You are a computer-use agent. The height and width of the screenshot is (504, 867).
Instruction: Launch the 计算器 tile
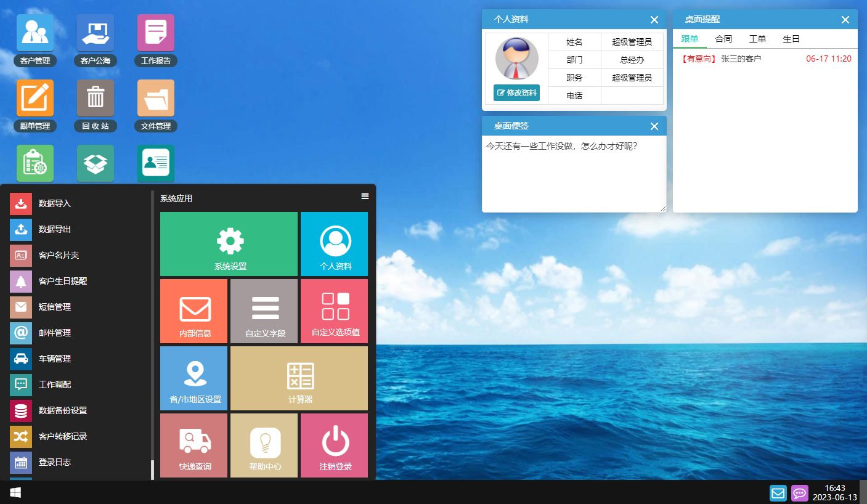pyautogui.click(x=299, y=378)
